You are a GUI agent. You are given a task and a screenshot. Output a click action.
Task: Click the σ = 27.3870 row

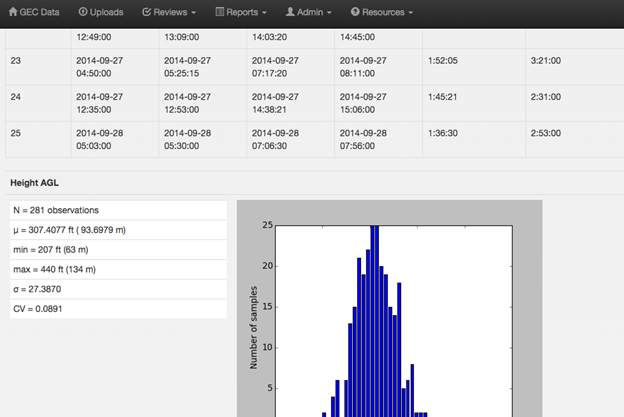[x=118, y=289]
